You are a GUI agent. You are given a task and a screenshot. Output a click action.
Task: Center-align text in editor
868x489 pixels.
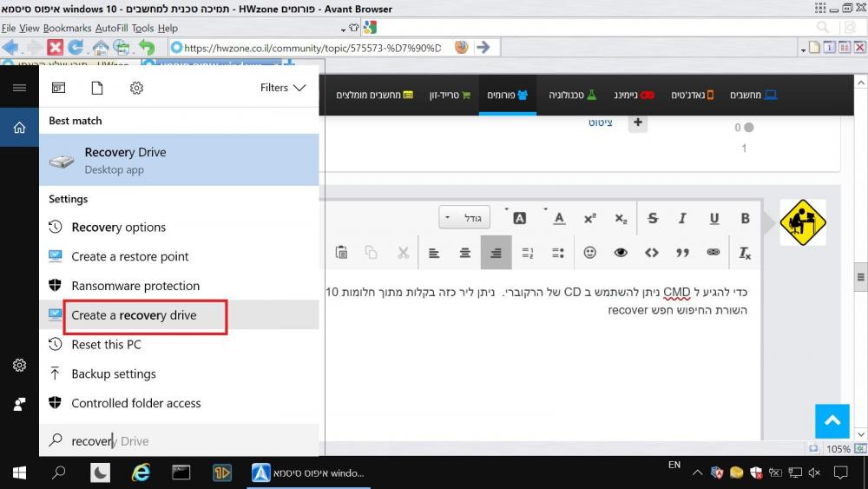[465, 253]
